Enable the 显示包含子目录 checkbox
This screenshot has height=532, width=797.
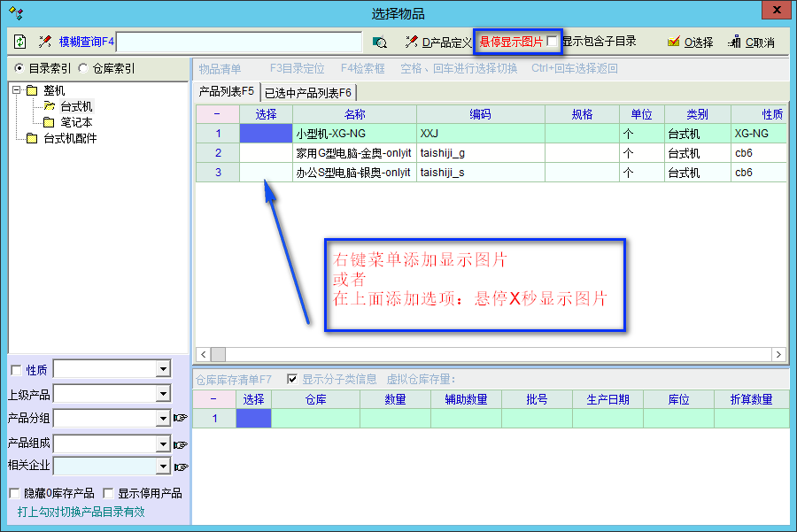[553, 42]
